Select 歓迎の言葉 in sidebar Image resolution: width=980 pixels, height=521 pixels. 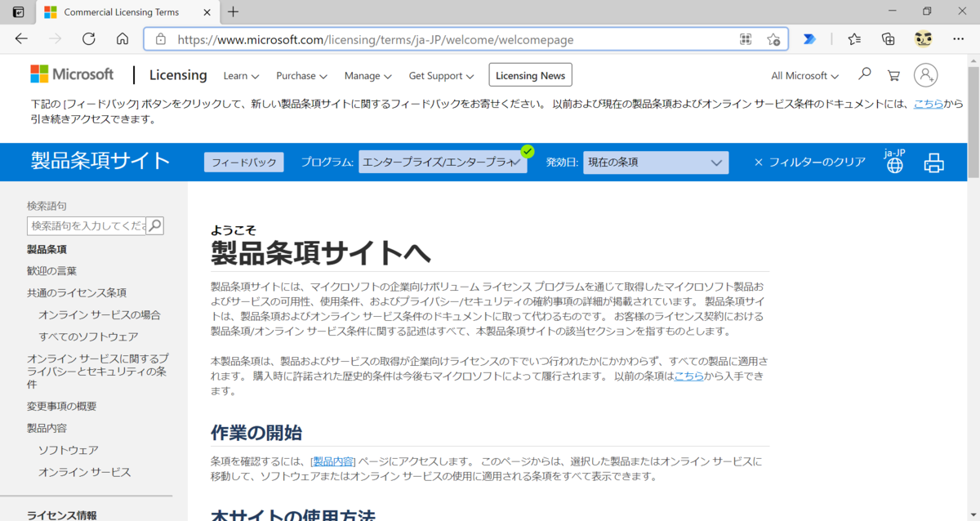(51, 270)
